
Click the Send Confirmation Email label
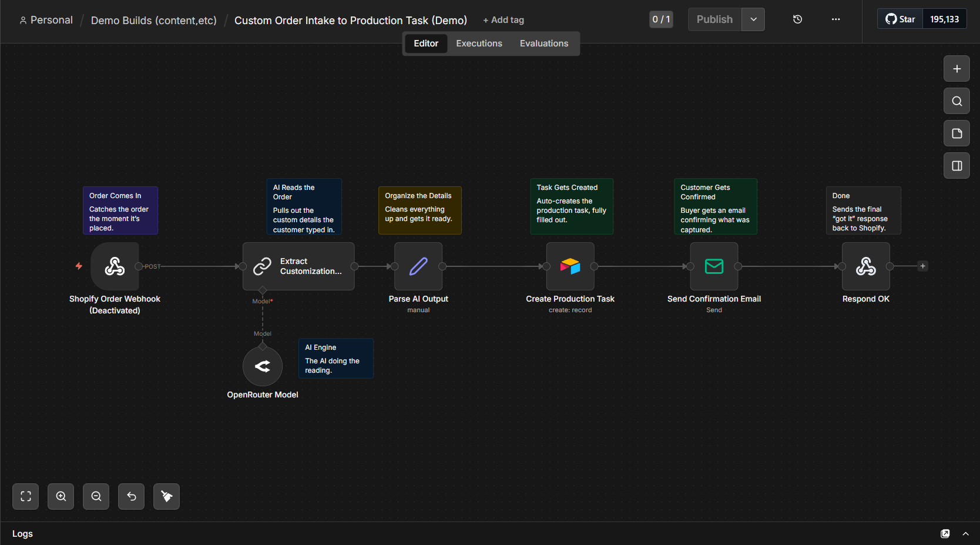[714, 299]
